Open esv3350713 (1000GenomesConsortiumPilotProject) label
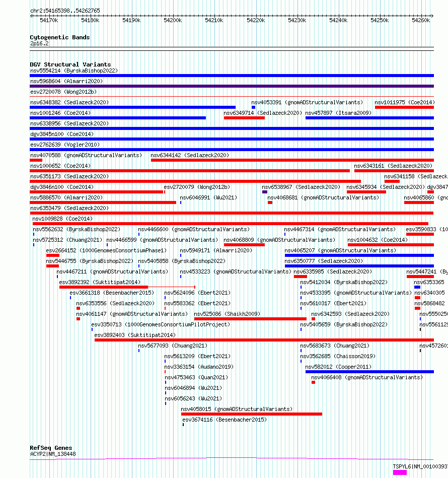 161,325
